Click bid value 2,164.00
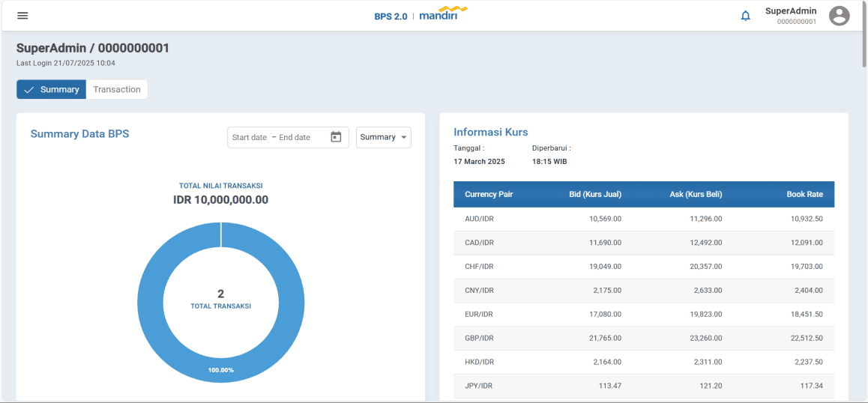This screenshot has height=403, width=868. coord(607,362)
